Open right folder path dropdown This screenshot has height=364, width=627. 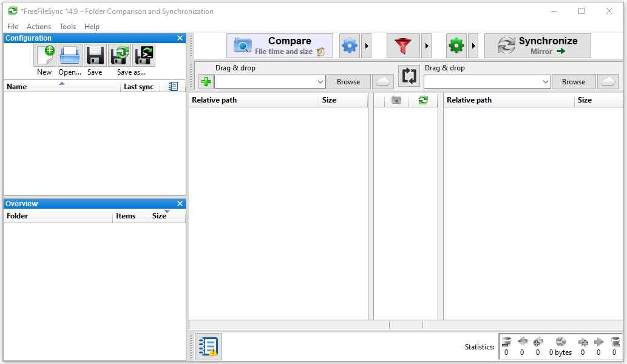[546, 82]
